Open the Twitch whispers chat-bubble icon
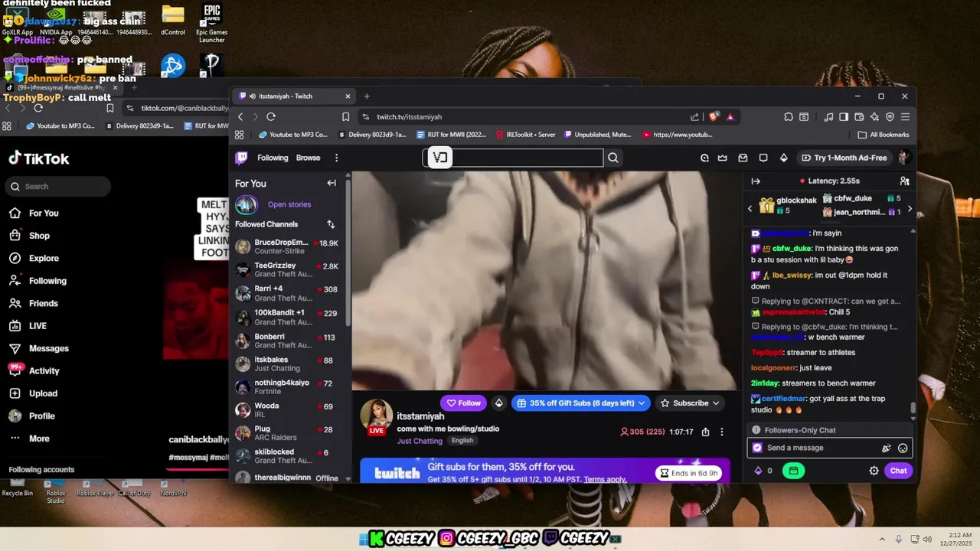 tap(763, 158)
